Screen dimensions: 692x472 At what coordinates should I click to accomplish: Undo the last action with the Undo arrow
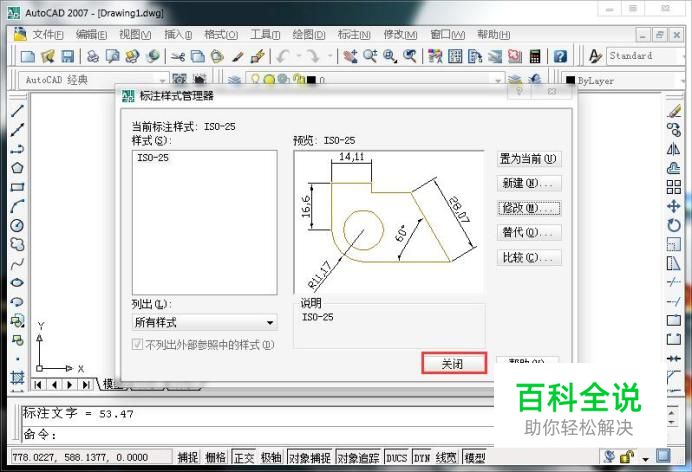tap(283, 56)
